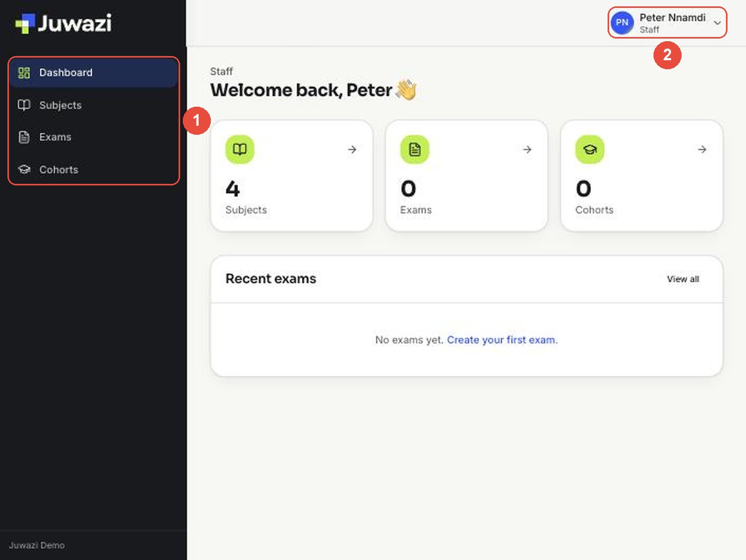The height and width of the screenshot is (560, 746).
Task: Navigate to Exams in the sidebar
Action: [x=94, y=137]
